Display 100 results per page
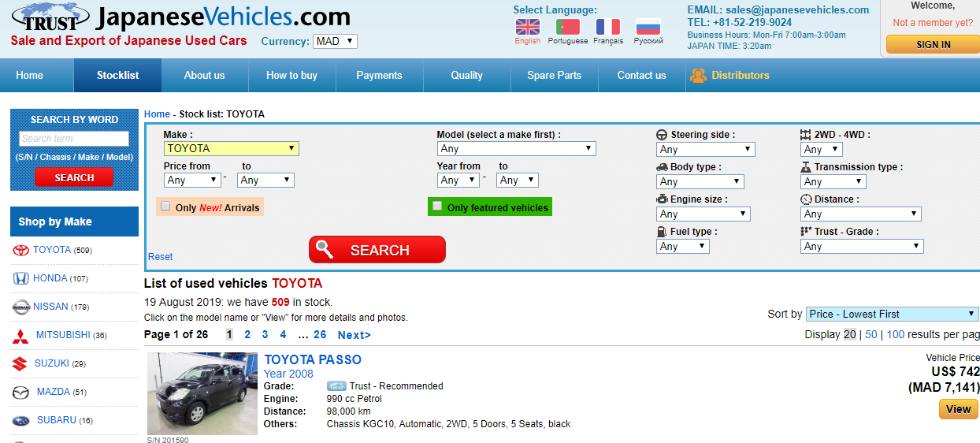Viewport: 980px width, 443px height. pos(896,334)
